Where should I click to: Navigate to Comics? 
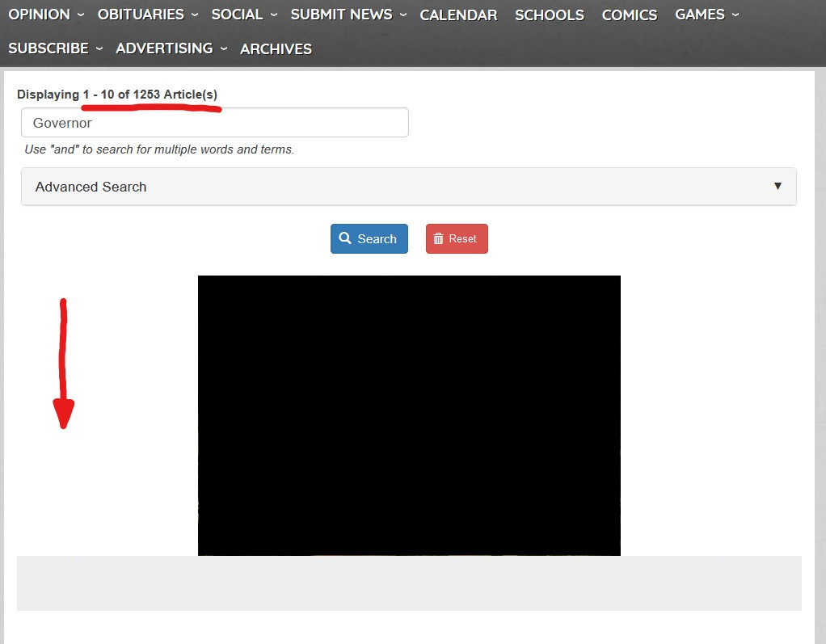(x=630, y=15)
